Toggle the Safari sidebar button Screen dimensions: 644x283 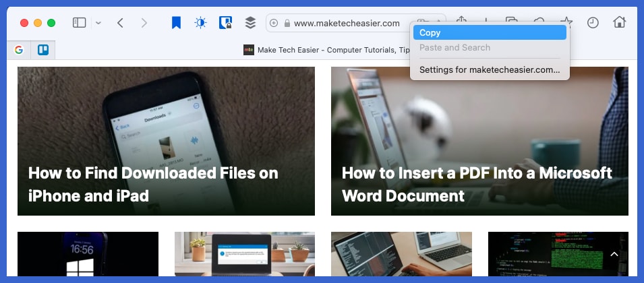(80, 22)
